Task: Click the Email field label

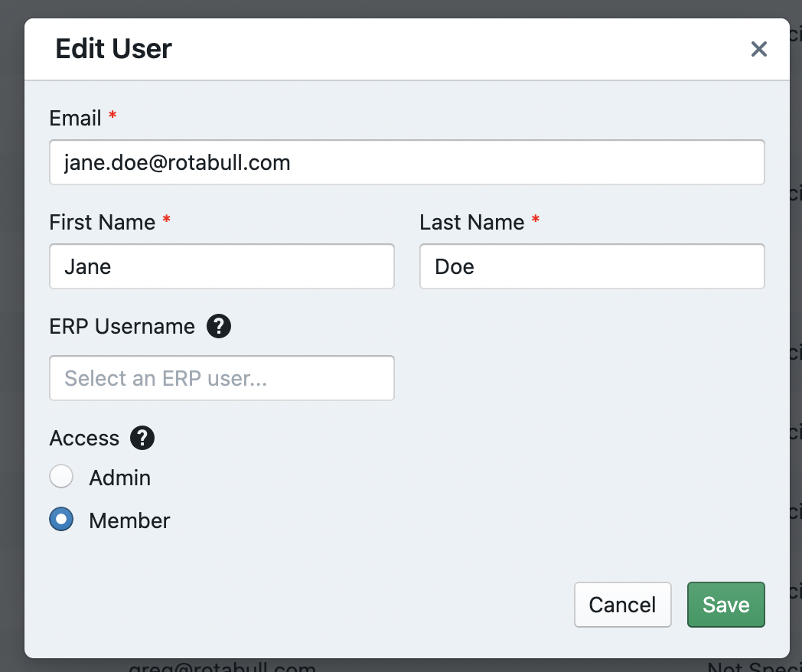Action: coord(75,119)
